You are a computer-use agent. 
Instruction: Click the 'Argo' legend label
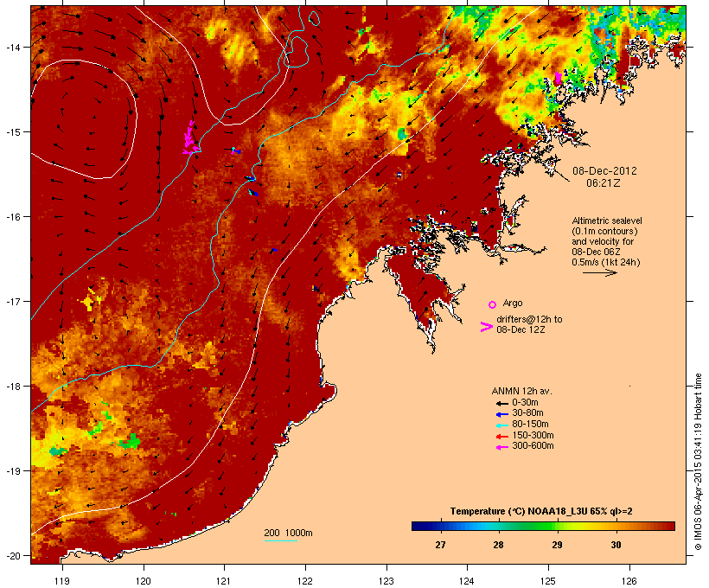coord(513,303)
